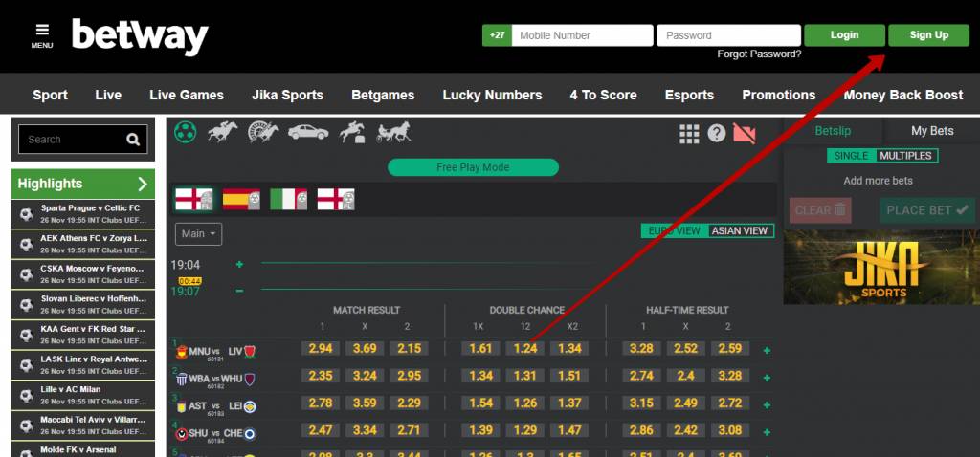Expand more markets for AST vs LEI
The width and height of the screenshot is (980, 457).
(x=767, y=405)
